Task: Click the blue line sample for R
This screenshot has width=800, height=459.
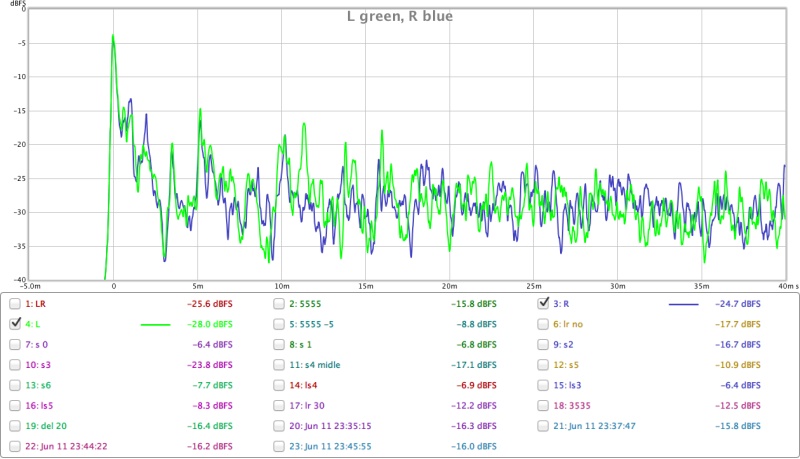Action: [683, 303]
